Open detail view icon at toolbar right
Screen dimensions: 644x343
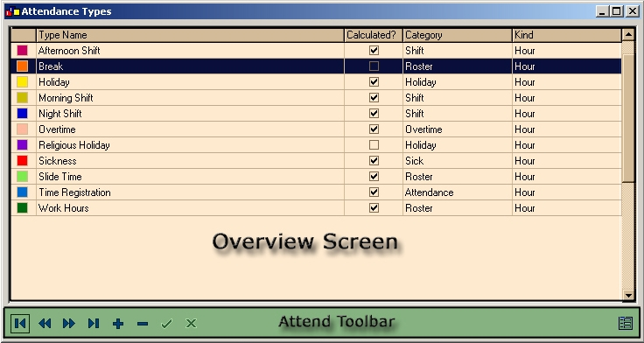pos(625,323)
